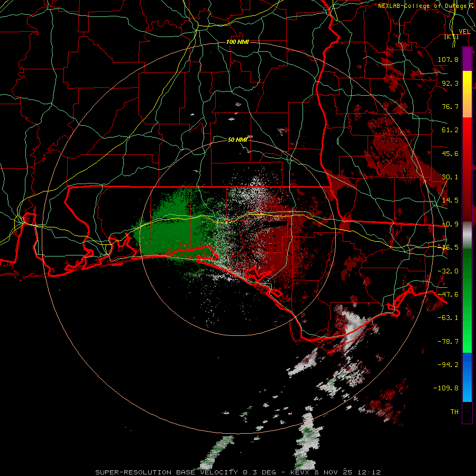
Task: Click the 45.6 velocity scale value
Action: [x=450, y=153]
